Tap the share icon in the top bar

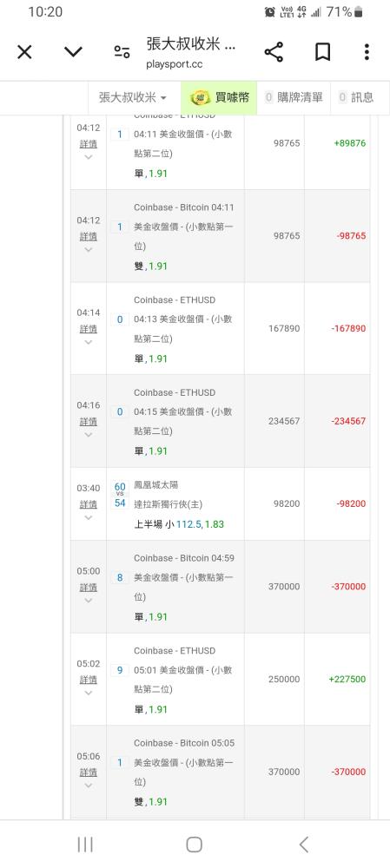point(274,52)
